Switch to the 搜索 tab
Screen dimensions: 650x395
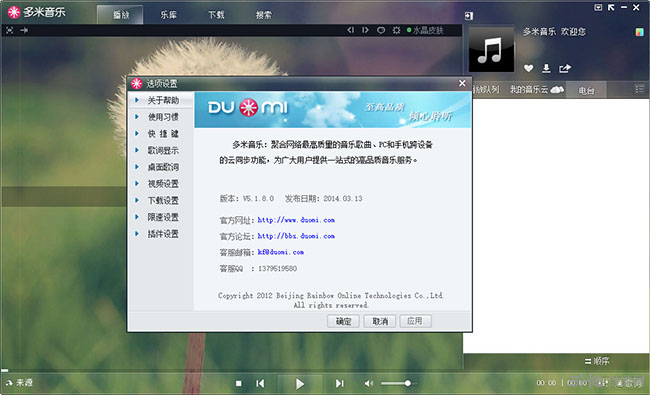264,15
